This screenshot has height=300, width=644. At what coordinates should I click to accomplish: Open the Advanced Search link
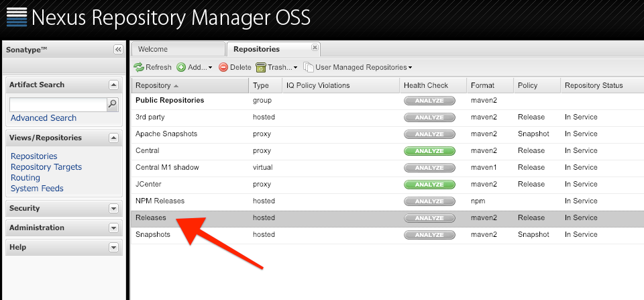point(44,118)
